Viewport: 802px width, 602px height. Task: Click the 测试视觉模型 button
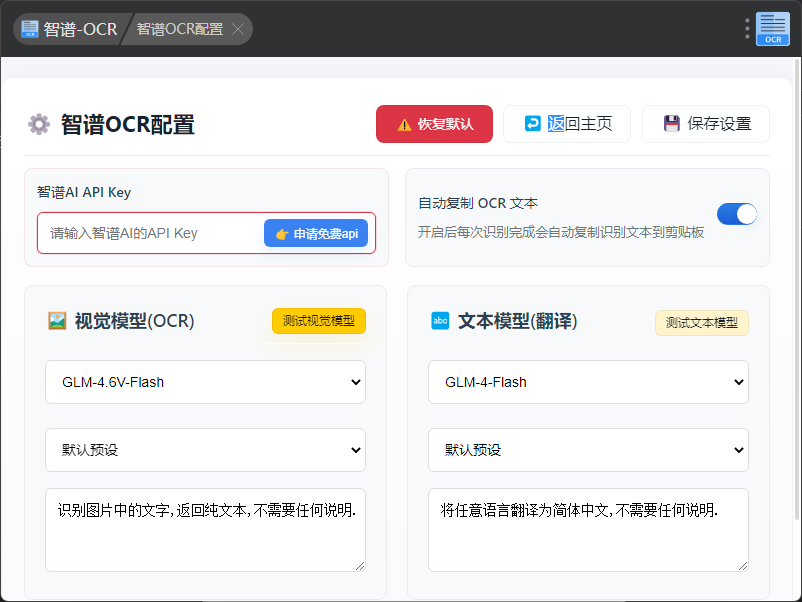click(319, 321)
